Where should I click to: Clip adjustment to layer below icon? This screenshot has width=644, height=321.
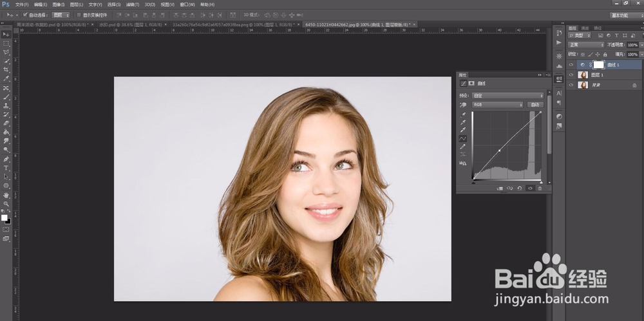tap(500, 188)
